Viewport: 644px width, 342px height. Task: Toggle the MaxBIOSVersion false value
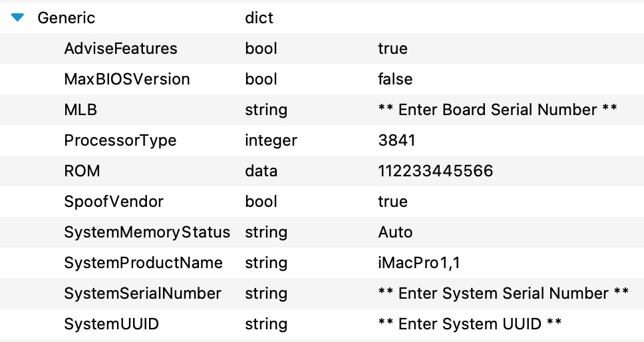coord(395,79)
